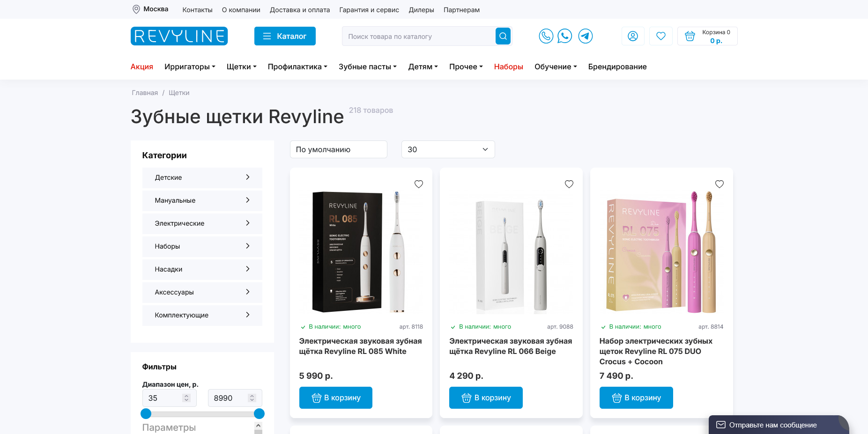Viewport: 868px width, 434px height.
Task: Click the minimum price stepper arrows
Action: pos(186,398)
